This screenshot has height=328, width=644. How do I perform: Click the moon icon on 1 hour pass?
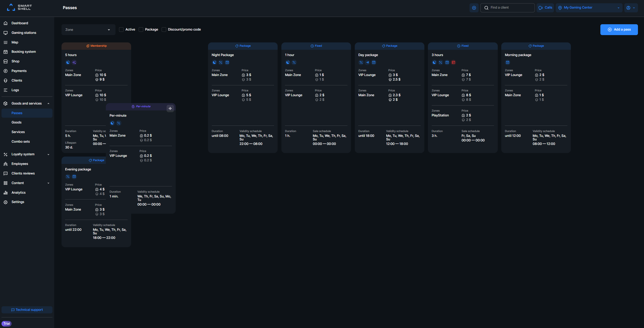tap(288, 62)
